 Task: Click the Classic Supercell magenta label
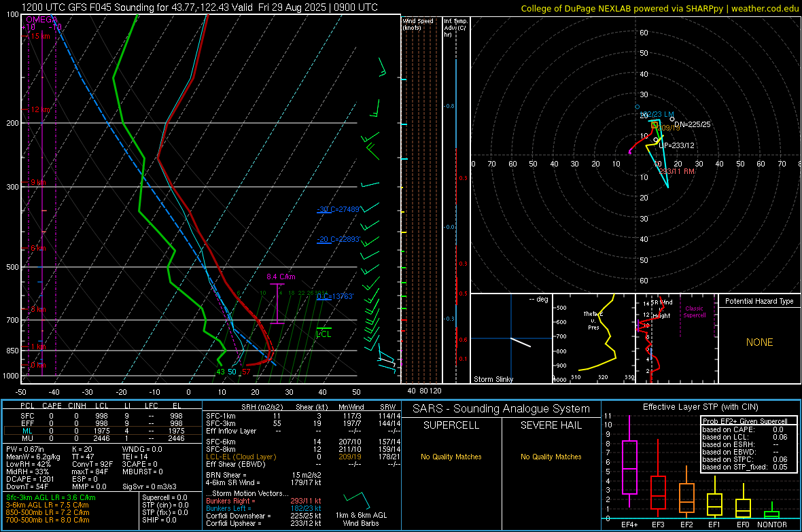click(x=694, y=312)
